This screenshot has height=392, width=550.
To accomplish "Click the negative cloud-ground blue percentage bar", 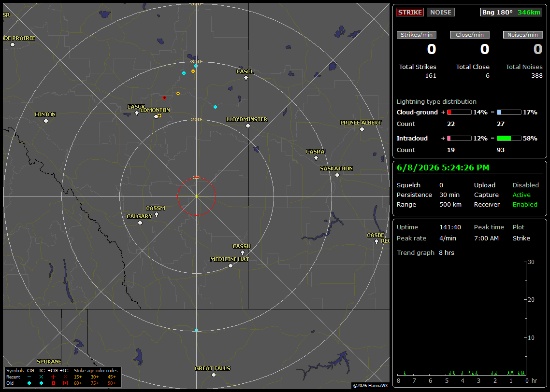I will [x=509, y=112].
